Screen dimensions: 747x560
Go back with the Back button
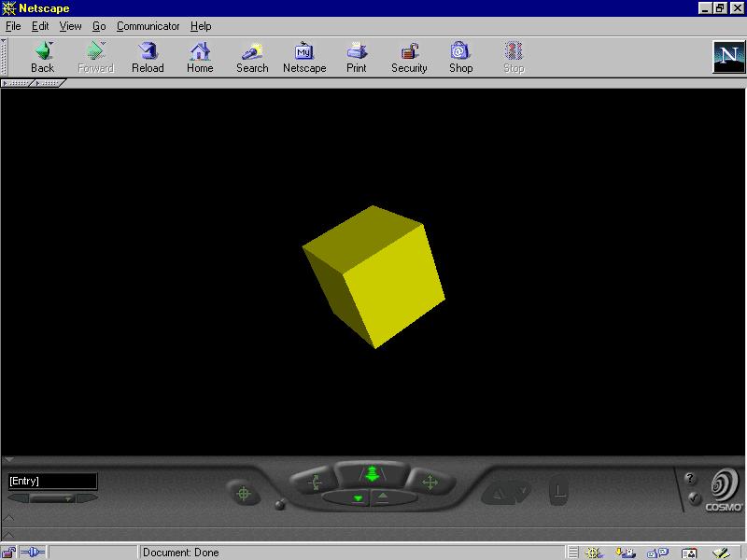click(x=43, y=58)
